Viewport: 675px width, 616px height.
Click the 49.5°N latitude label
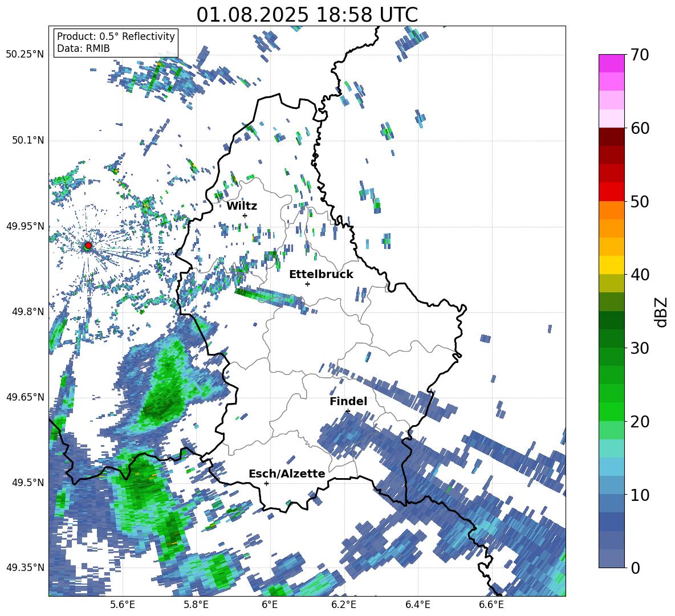27,482
